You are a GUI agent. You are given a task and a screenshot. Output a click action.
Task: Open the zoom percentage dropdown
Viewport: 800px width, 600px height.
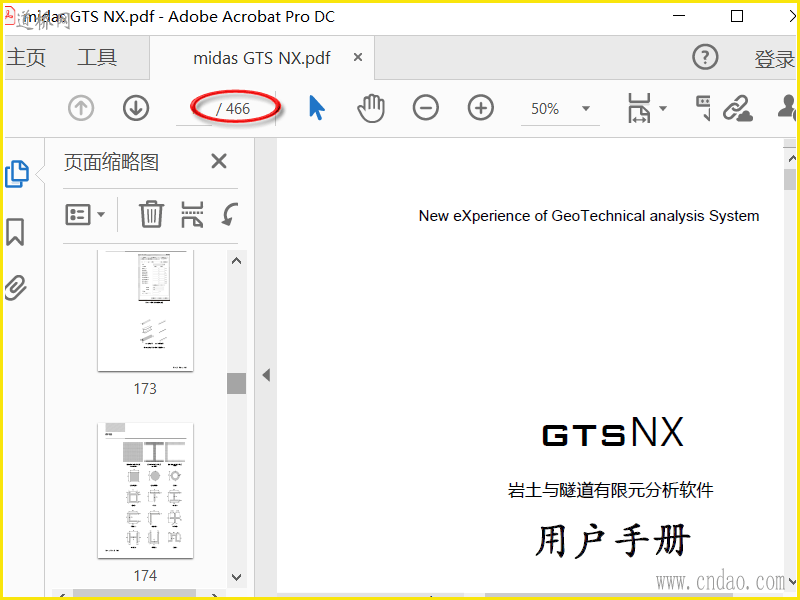point(586,108)
